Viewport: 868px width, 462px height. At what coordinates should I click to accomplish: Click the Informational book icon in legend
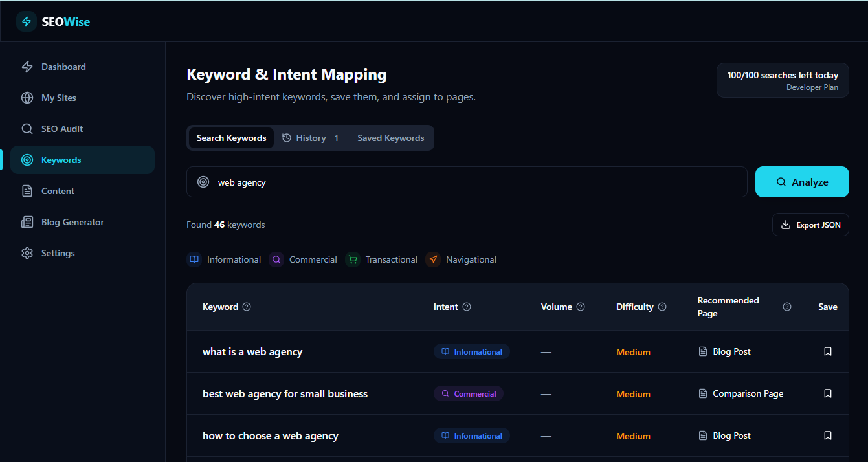point(194,259)
